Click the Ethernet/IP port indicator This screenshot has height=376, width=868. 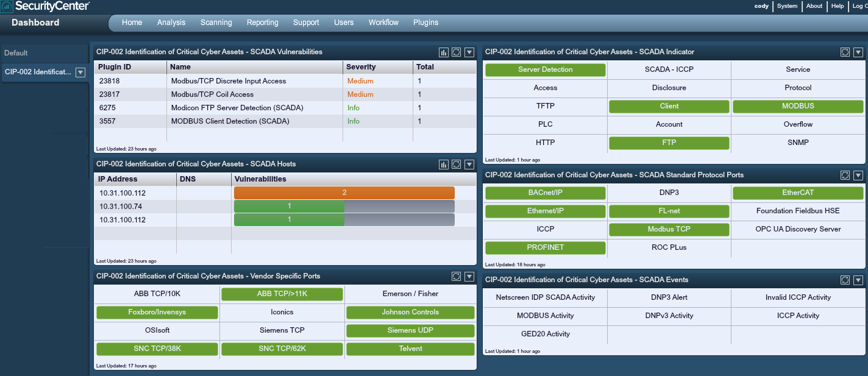(x=546, y=211)
